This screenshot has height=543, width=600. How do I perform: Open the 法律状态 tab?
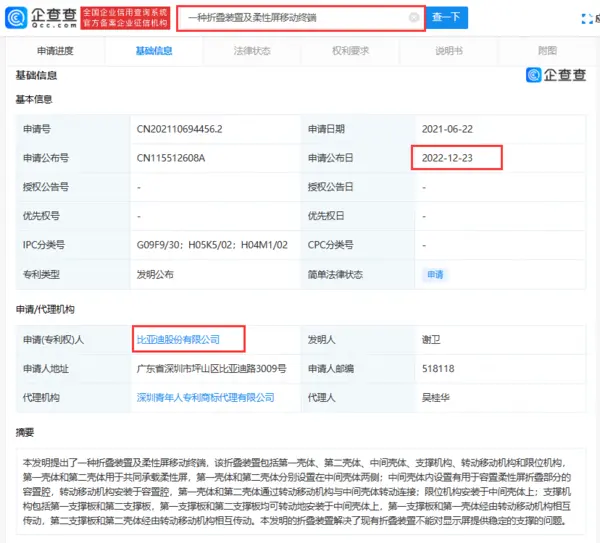pyautogui.click(x=252, y=51)
